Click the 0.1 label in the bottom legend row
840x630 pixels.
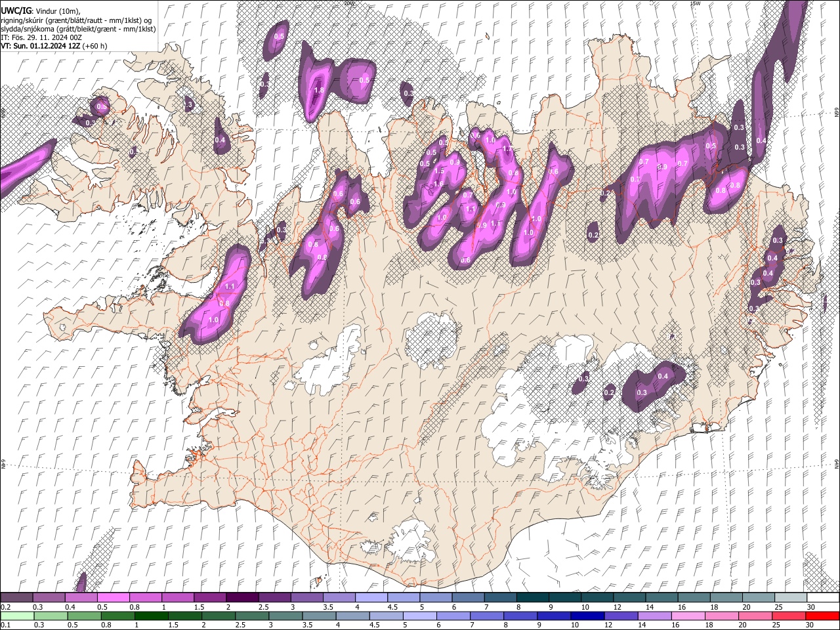(5, 625)
